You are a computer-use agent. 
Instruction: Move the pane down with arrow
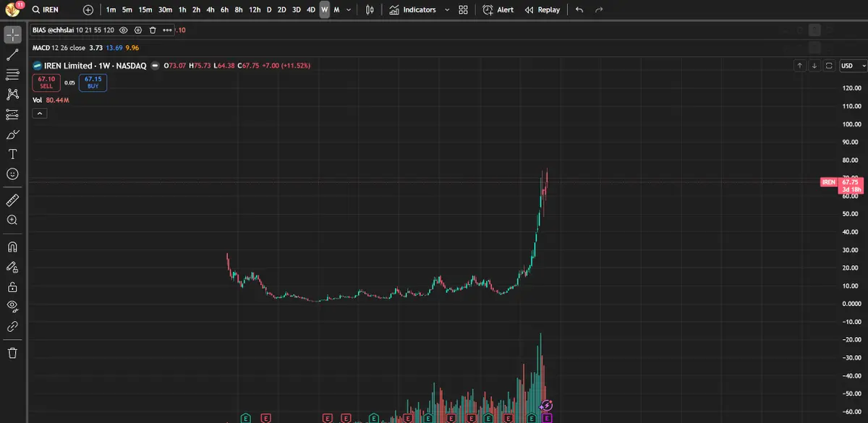[814, 66]
